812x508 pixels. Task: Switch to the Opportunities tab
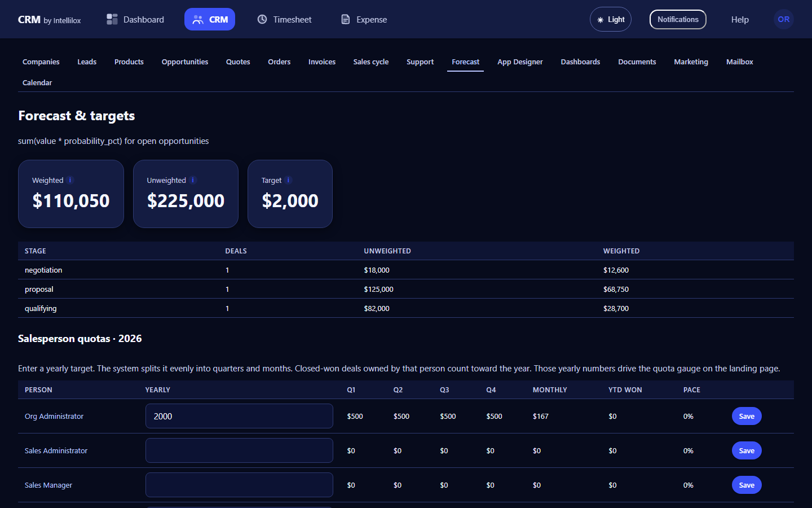185,62
